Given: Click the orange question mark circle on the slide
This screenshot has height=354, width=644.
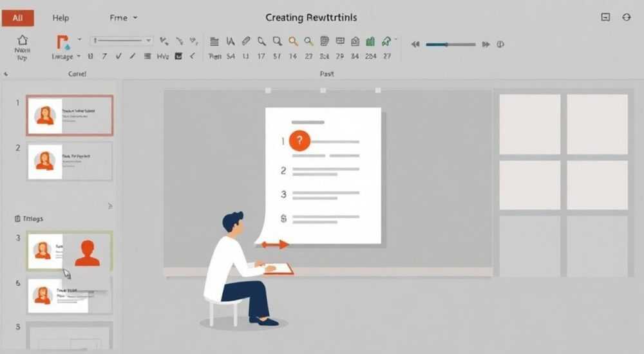Looking at the screenshot, I should coord(299,141).
